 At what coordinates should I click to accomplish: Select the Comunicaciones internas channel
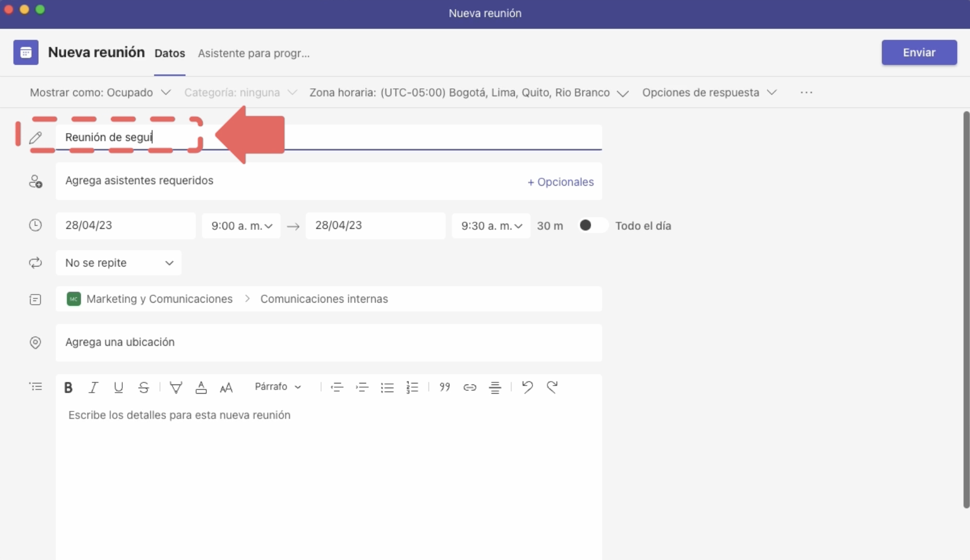point(324,299)
